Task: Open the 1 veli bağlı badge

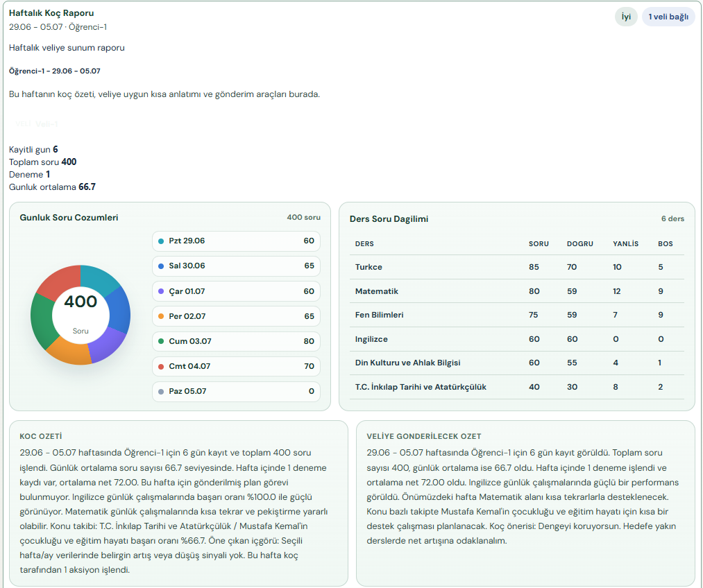Action: (668, 17)
